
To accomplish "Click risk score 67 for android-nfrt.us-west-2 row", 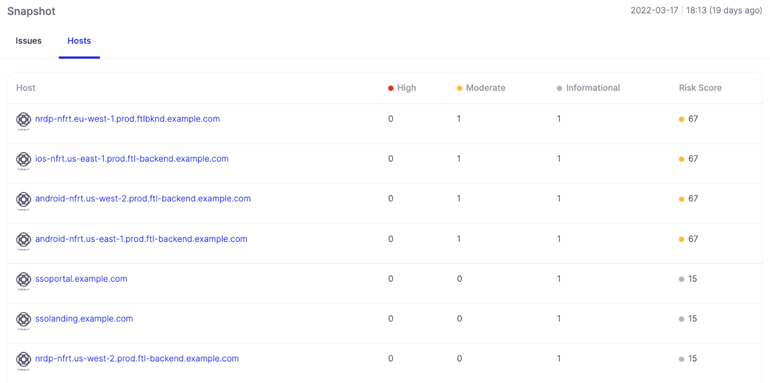I will click(688, 199).
